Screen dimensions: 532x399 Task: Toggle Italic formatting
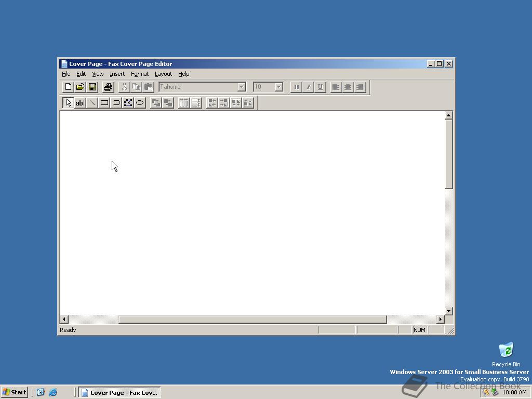point(308,87)
